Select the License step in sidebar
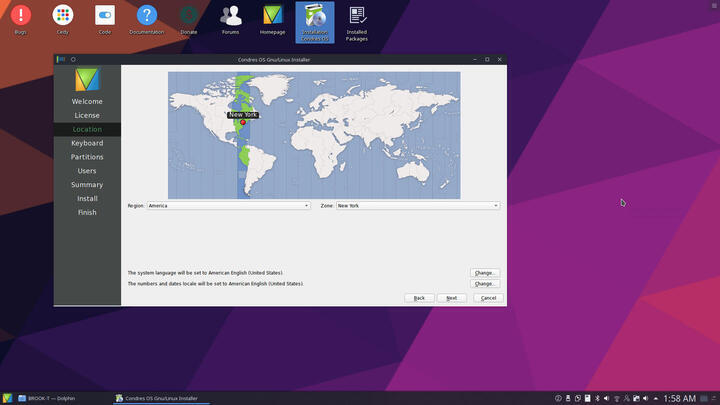The image size is (720, 405). [x=87, y=115]
